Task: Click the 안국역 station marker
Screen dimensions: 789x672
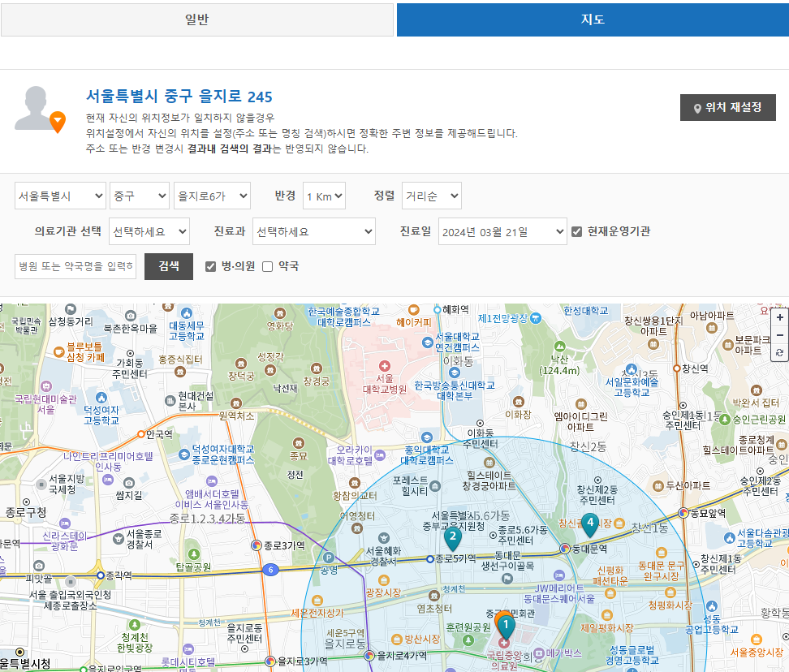Action: (x=141, y=434)
